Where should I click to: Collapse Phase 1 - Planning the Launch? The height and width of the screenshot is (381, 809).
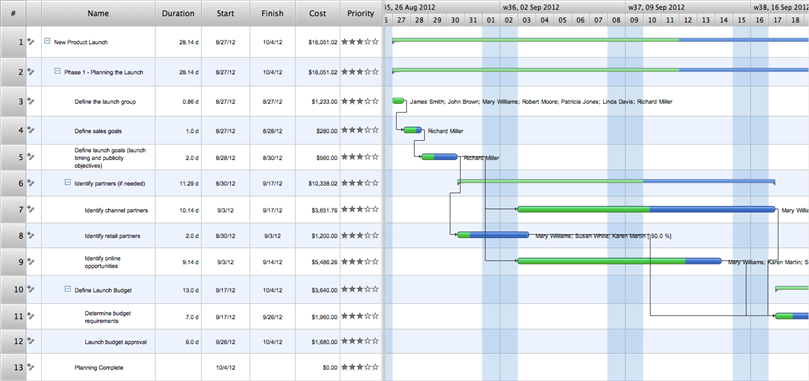point(57,72)
